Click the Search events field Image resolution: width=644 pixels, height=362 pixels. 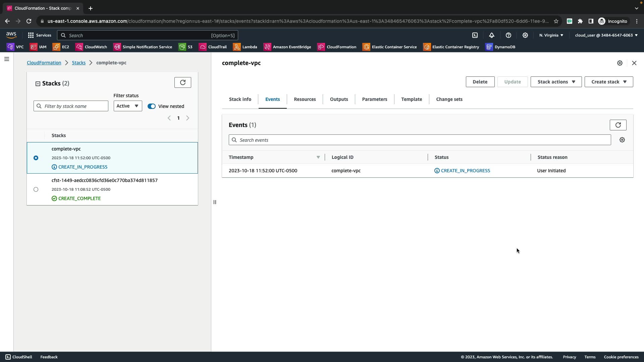(x=419, y=140)
